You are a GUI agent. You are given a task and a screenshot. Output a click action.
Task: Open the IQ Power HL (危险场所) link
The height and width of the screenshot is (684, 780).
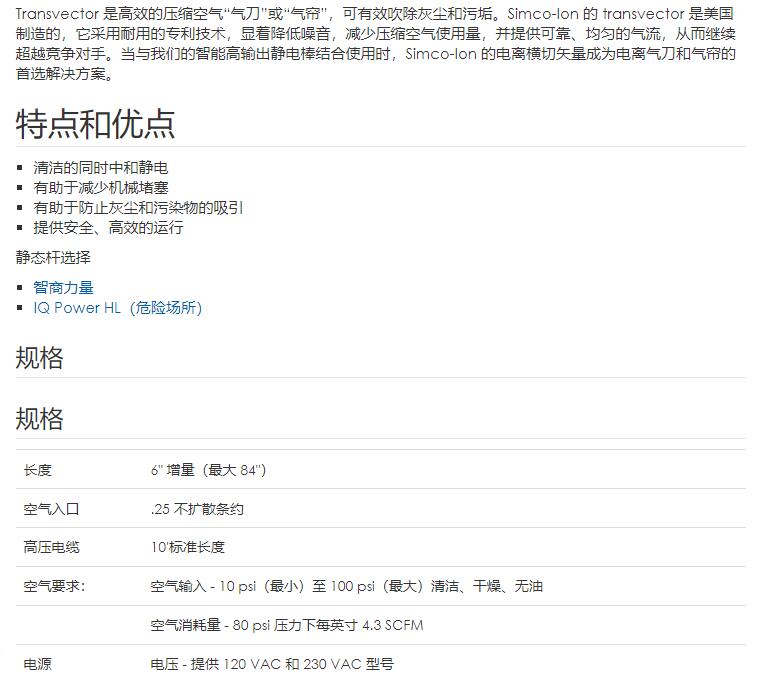click(x=117, y=308)
